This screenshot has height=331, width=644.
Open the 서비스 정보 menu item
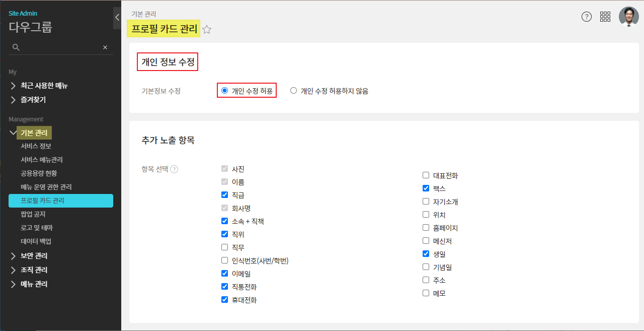pyautogui.click(x=36, y=146)
